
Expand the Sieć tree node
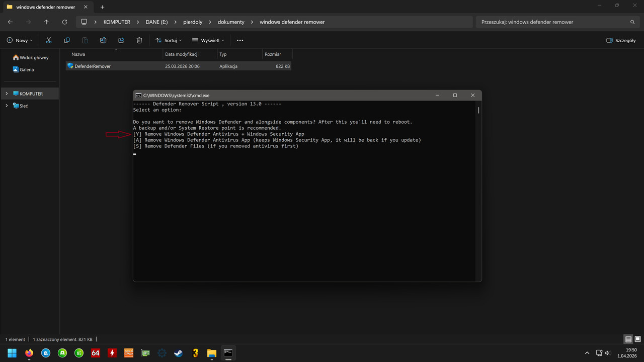pos(7,106)
